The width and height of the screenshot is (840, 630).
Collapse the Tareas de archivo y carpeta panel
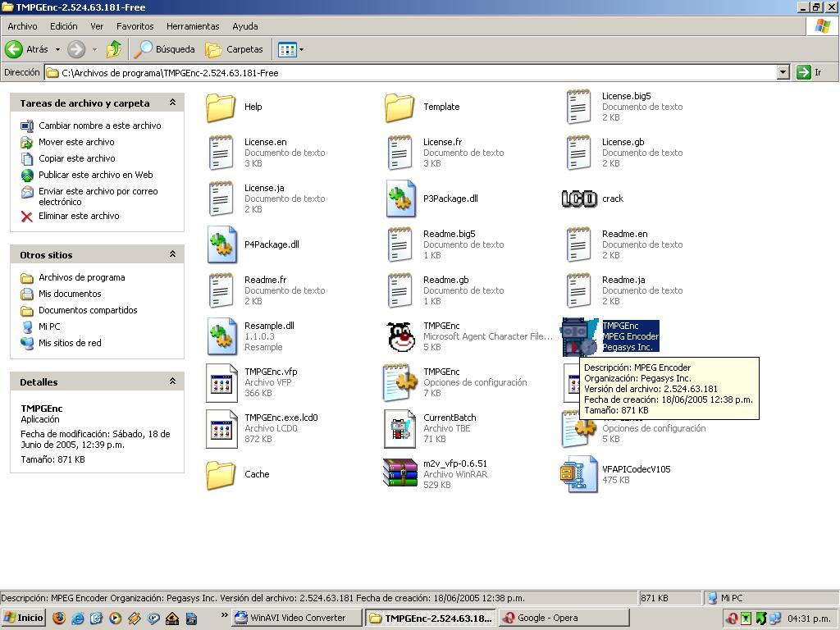pos(172,103)
